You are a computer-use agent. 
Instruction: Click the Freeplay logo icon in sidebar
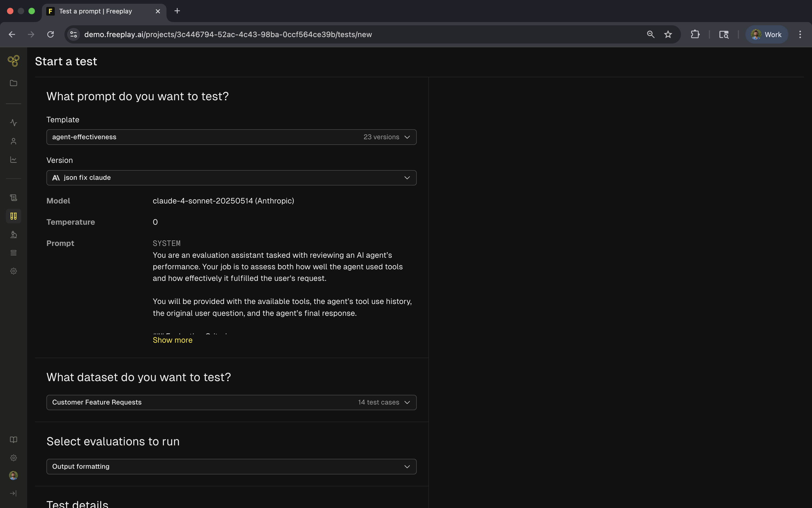pos(13,61)
